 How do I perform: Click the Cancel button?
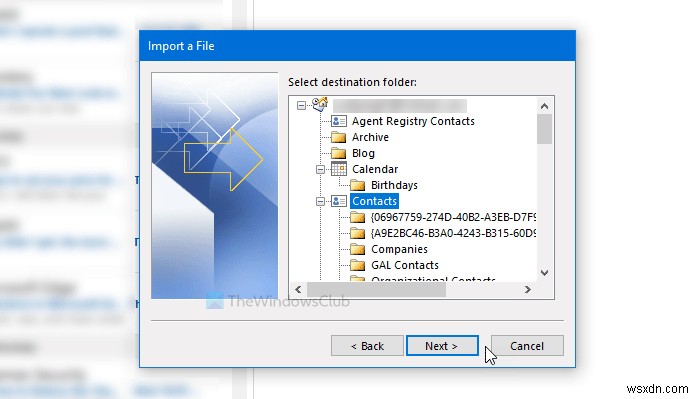[527, 346]
